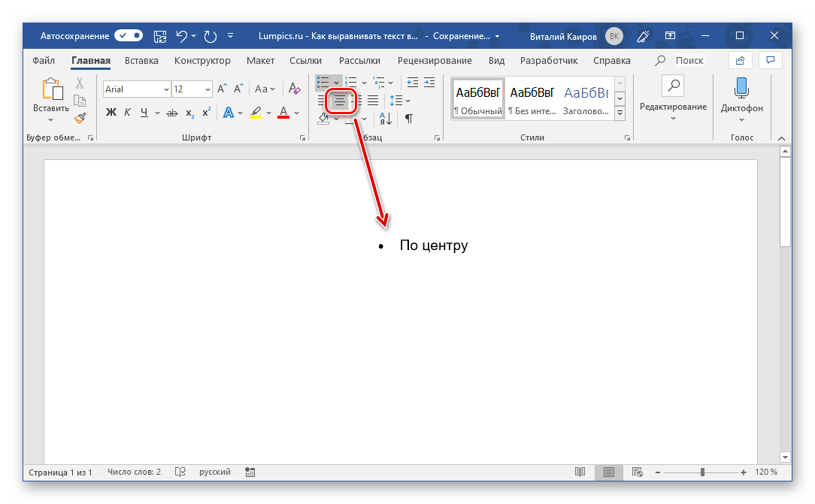Click the Cut scissors icon

point(80,83)
